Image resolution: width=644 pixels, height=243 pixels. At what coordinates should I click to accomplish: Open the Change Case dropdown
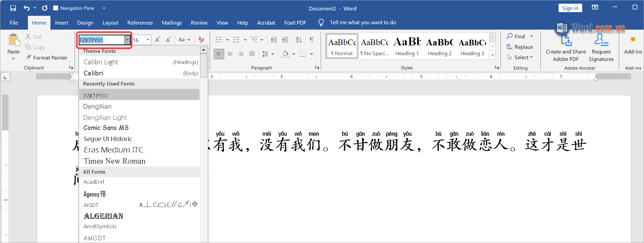[185, 40]
